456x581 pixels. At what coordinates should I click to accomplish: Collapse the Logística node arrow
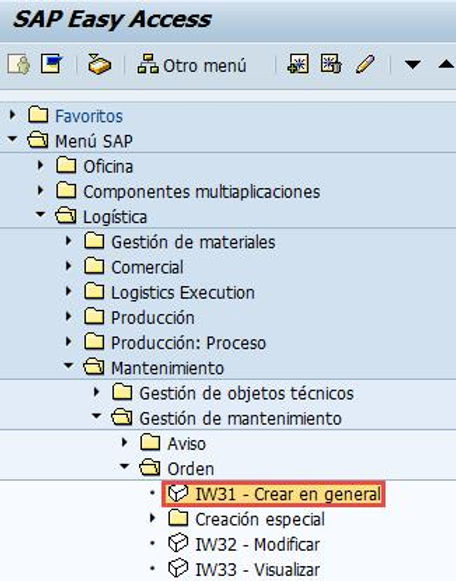[x=41, y=215]
